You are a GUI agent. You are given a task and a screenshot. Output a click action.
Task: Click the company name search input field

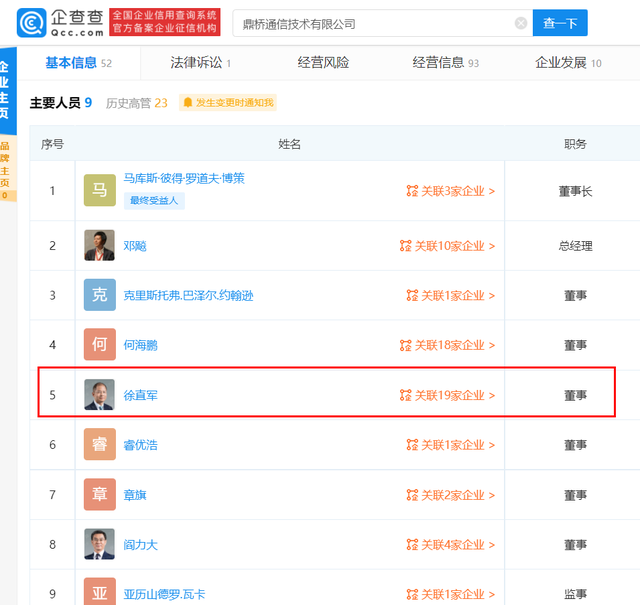point(370,23)
